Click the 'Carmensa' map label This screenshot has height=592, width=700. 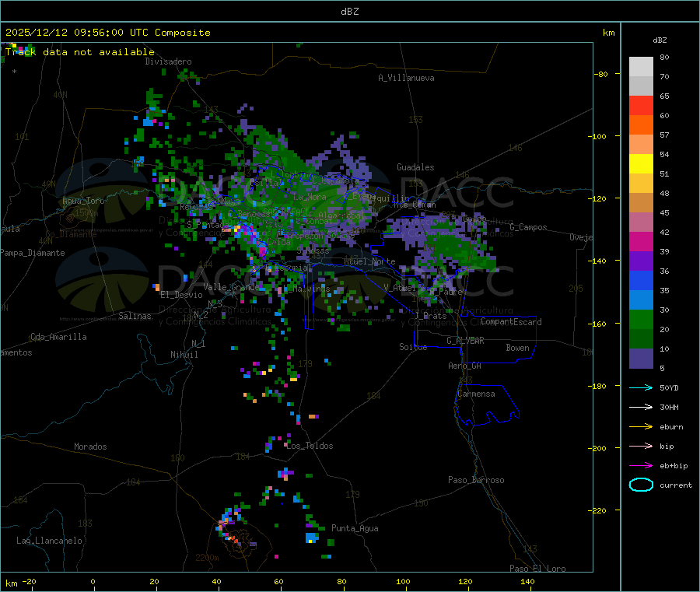476,394
